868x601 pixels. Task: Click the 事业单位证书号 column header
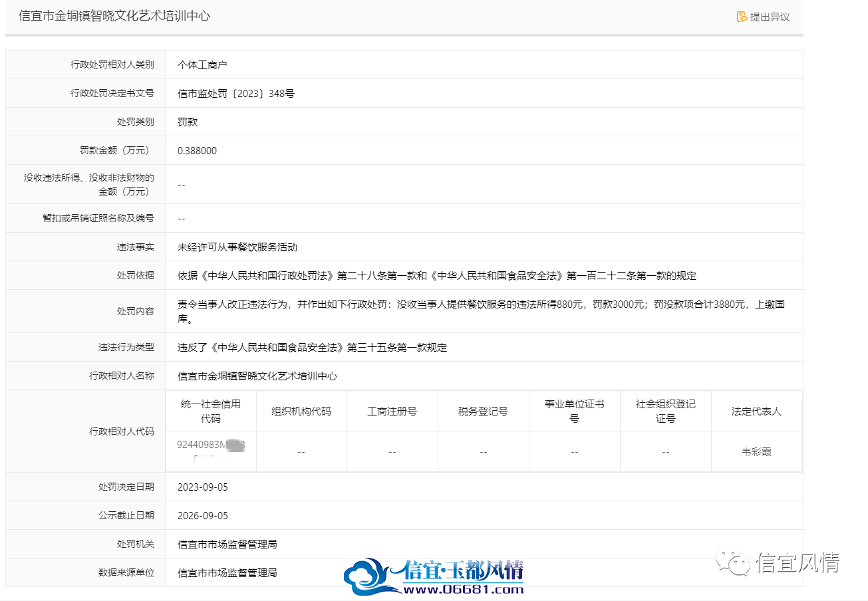pyautogui.click(x=575, y=411)
